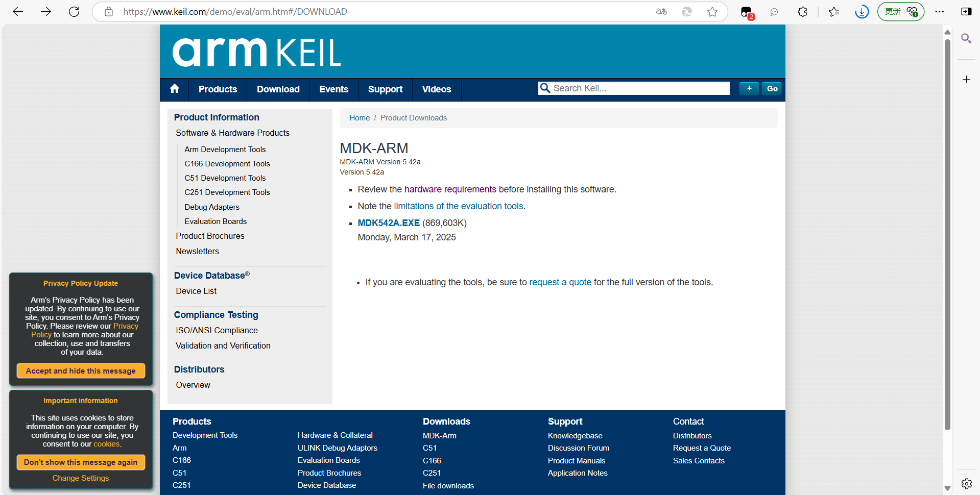The image size is (980, 495).
Task: Click the green update button in toolbar
Action: (901, 12)
